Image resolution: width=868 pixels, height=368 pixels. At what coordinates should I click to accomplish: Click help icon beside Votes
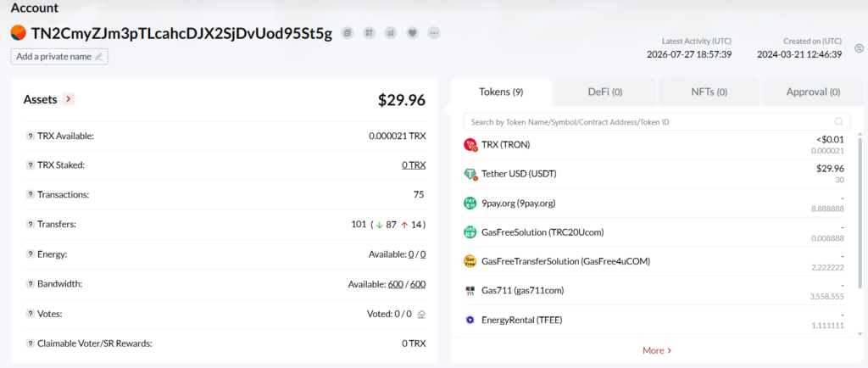[x=30, y=314]
